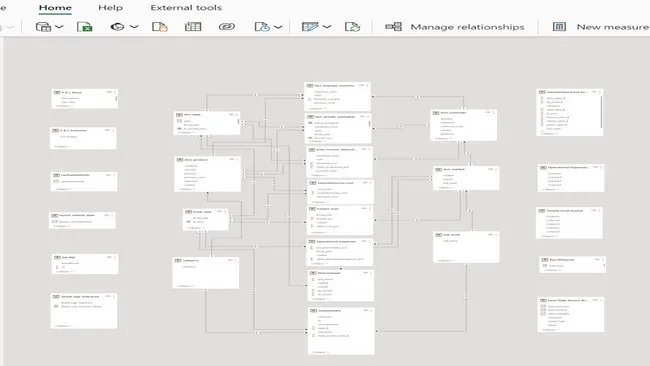Collapse the sub_zone table card

click(446, 261)
